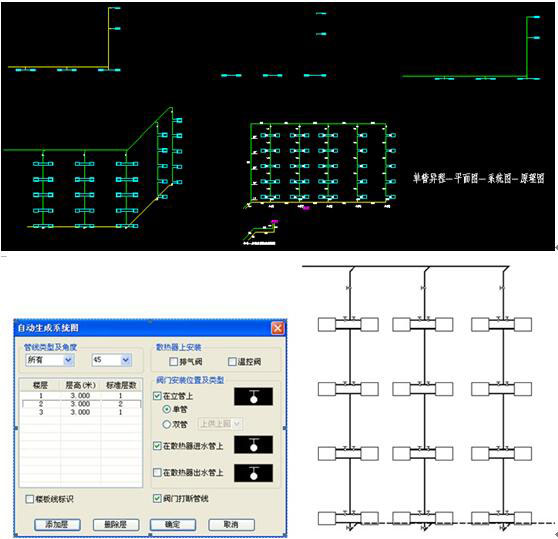Screen dimensions: 558x539
Task: Select the 双管 radio button
Action: (167, 424)
